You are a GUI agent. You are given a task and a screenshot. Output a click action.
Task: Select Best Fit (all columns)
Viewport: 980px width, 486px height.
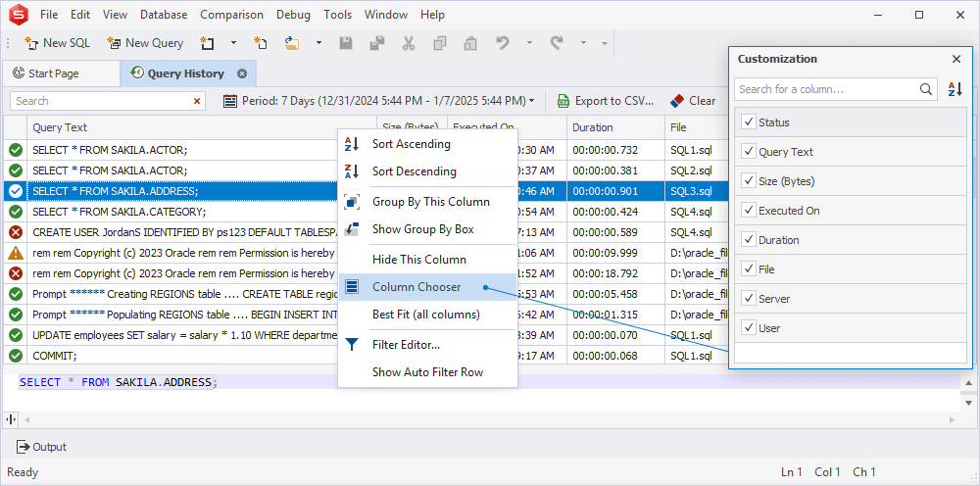427,315
